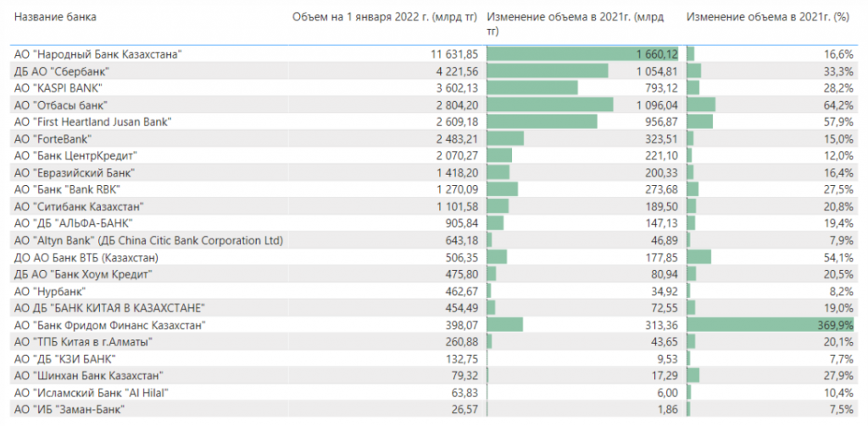This screenshot has height=426, width=868.
Task: Select АО "Банк Фридом Финанс Казахстан" name
Action: click(x=110, y=325)
